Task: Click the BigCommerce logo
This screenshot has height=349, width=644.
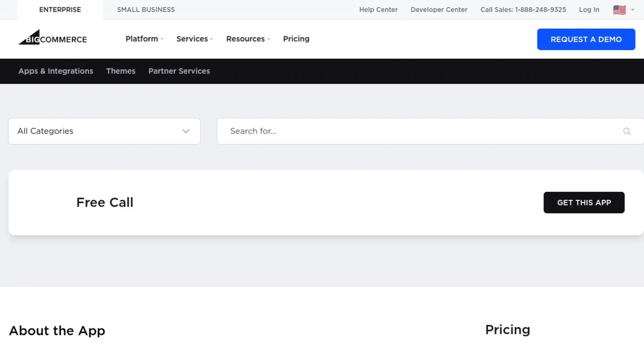Action: point(53,38)
